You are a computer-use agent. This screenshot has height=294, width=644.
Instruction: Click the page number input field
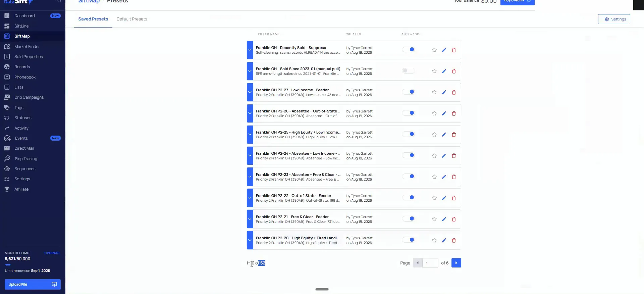click(x=430, y=263)
